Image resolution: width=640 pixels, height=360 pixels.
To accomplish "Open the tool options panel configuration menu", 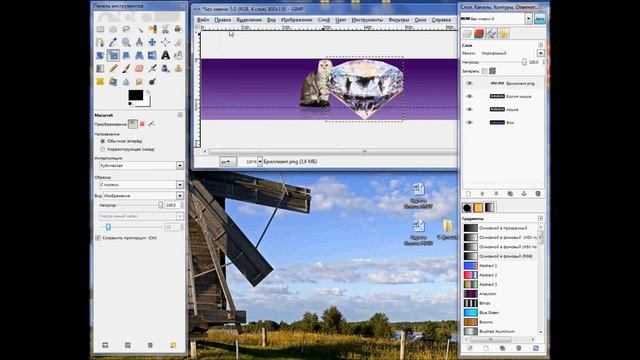I will [x=180, y=115].
